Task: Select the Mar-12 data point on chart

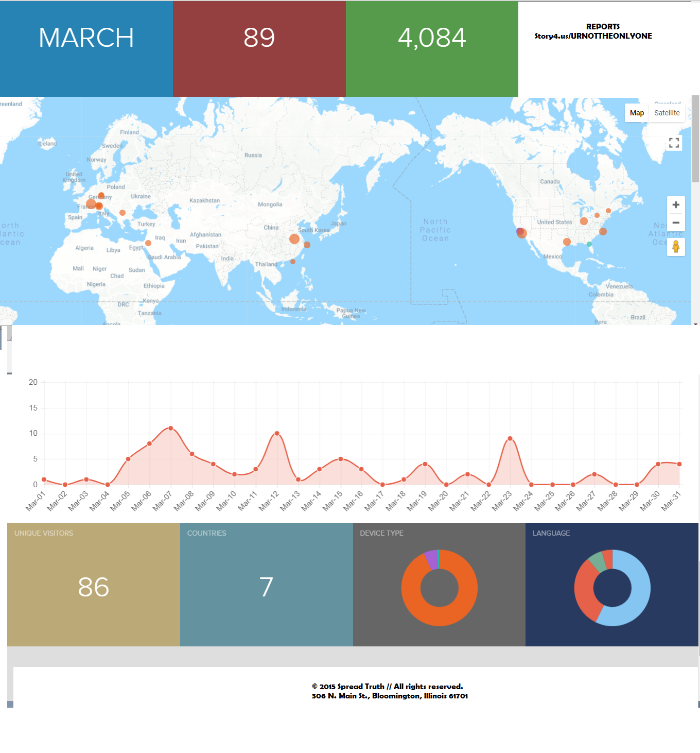Action: click(x=277, y=434)
